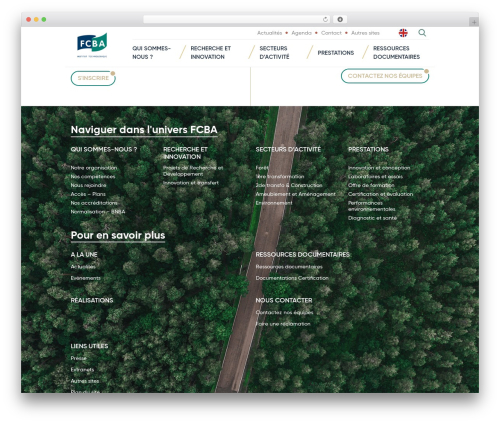Open footer heading Nous contacter
Image resolution: width=500 pixels, height=423 pixels.
[284, 300]
